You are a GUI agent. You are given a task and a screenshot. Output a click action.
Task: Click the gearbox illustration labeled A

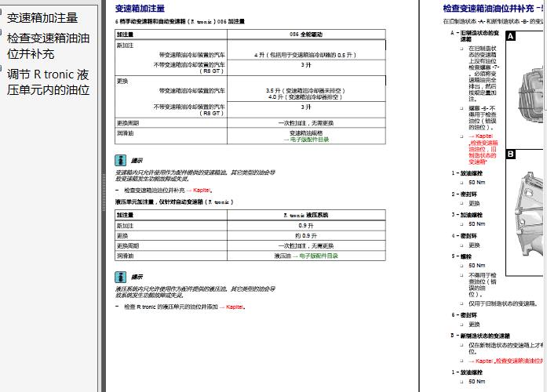pyautogui.click(x=527, y=90)
